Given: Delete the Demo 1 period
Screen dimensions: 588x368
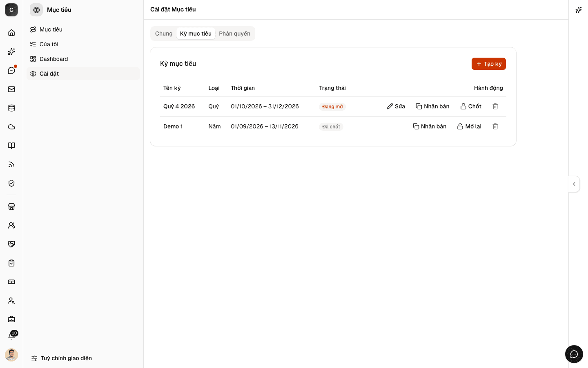Looking at the screenshot, I should click(495, 126).
